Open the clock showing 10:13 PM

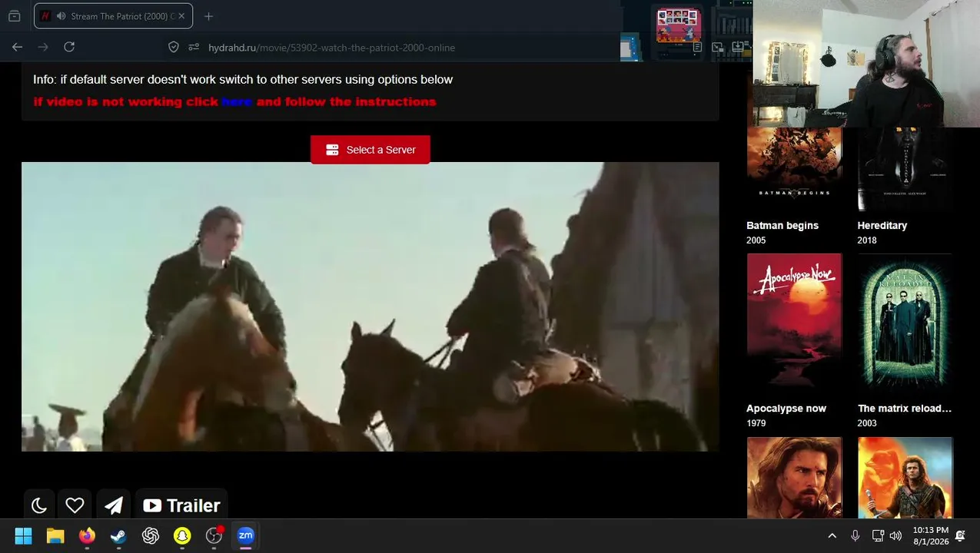coord(931,536)
